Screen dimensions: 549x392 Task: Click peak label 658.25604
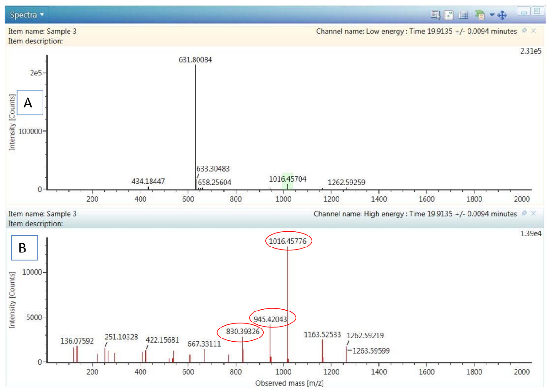[215, 182]
